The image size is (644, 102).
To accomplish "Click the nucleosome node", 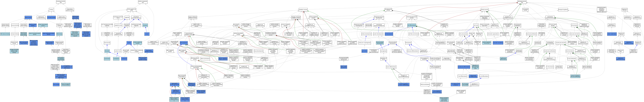I will click(x=124, y=59).
